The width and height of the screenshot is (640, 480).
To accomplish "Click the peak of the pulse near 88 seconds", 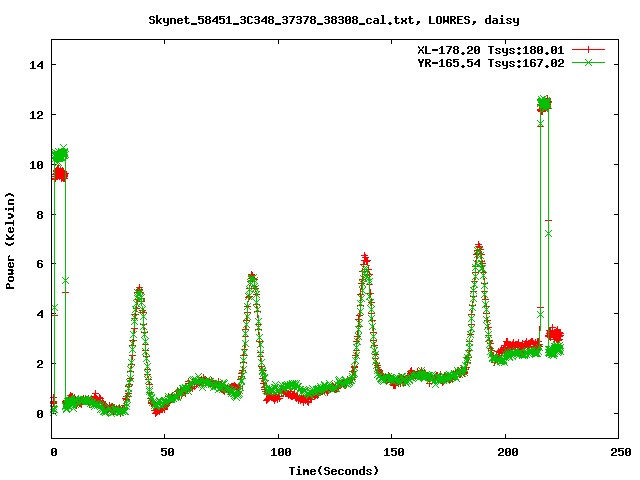I will pyautogui.click(x=252, y=278).
